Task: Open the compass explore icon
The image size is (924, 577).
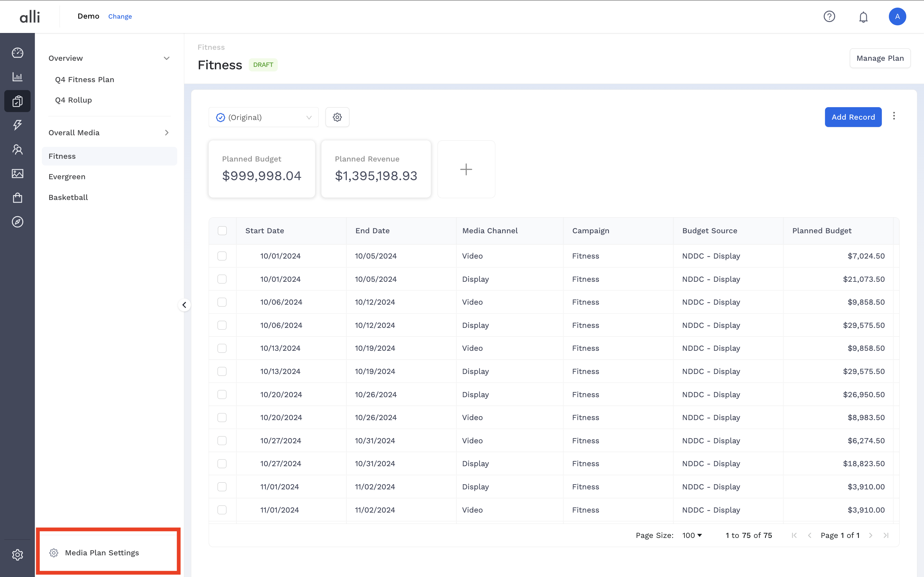Action: pyautogui.click(x=17, y=222)
